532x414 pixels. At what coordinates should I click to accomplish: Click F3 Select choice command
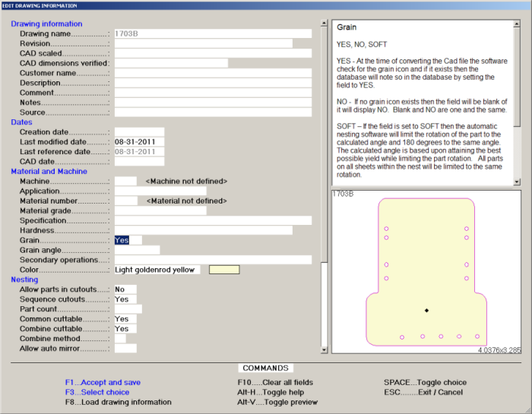(x=96, y=392)
